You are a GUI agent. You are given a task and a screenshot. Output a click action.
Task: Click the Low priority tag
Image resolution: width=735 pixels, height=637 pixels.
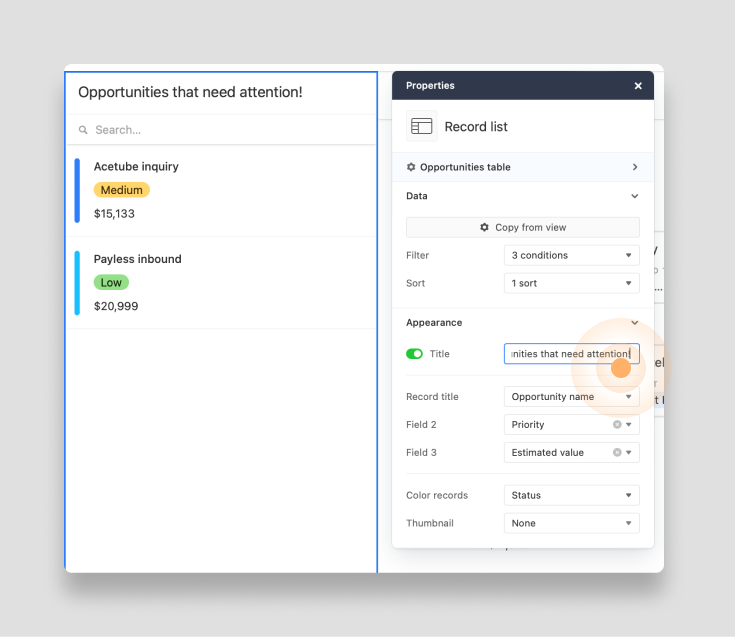pyautogui.click(x=111, y=282)
